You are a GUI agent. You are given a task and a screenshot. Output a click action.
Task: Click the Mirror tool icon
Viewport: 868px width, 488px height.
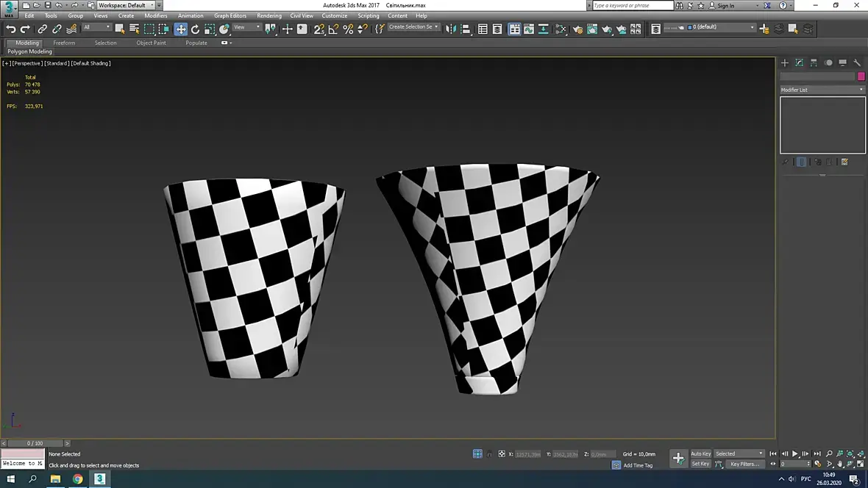click(x=451, y=29)
